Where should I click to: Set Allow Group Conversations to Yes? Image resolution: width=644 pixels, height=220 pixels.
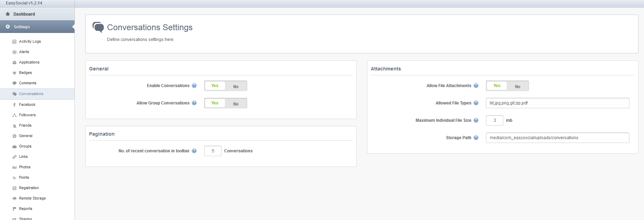pyautogui.click(x=215, y=103)
